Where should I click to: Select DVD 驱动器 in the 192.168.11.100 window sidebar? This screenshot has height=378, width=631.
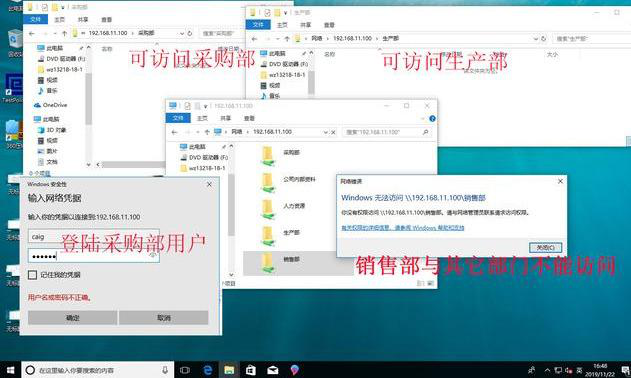[x=204, y=157]
